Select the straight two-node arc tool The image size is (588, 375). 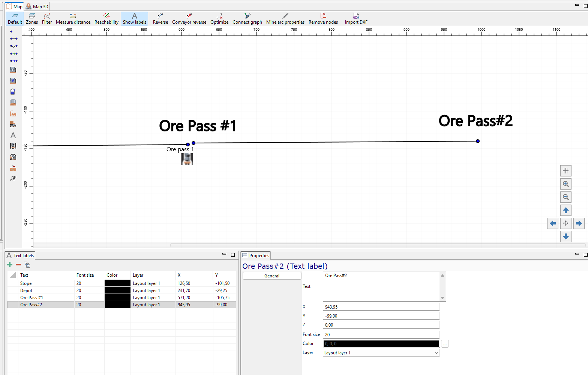13,39
